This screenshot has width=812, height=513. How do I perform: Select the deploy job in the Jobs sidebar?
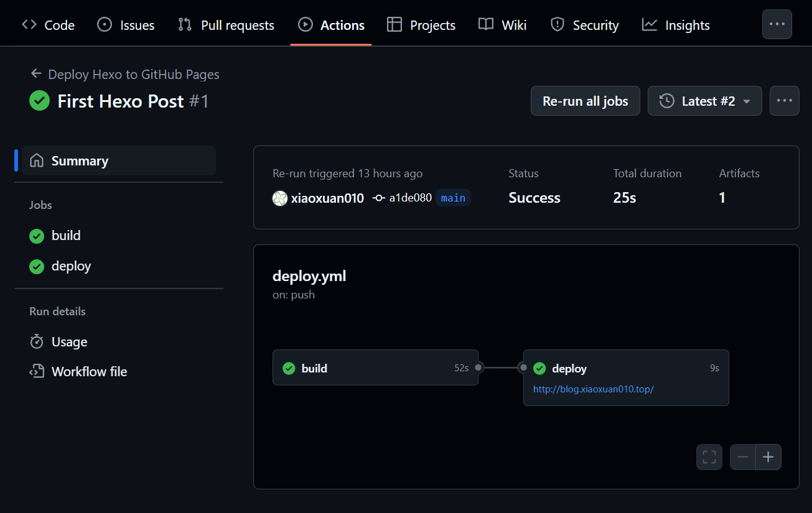70,266
